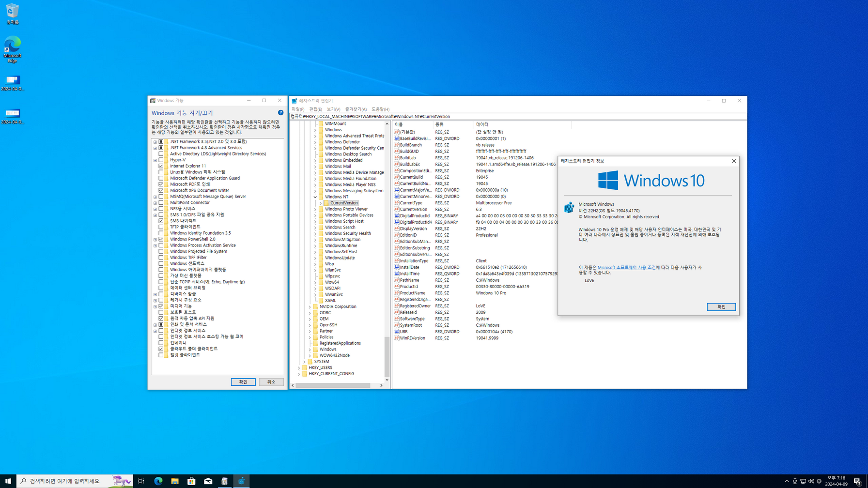Open Microsoft Store from the taskbar
The image size is (868, 488).
click(x=191, y=481)
